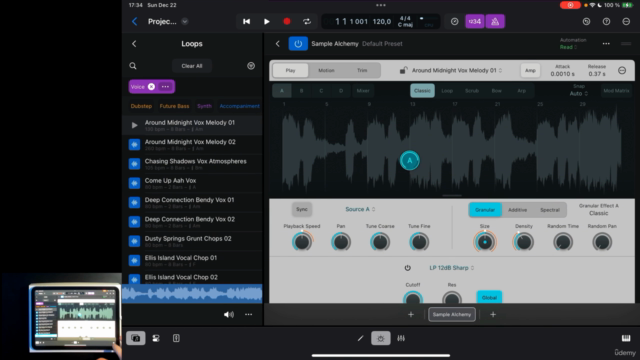Select the Spectral synthesis mode
640x360 pixels.
point(550,210)
